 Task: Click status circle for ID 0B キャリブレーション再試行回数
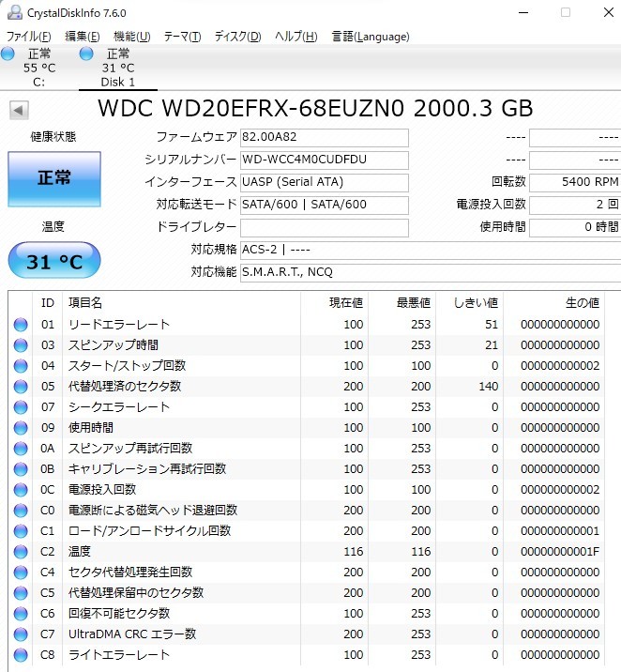(x=21, y=469)
